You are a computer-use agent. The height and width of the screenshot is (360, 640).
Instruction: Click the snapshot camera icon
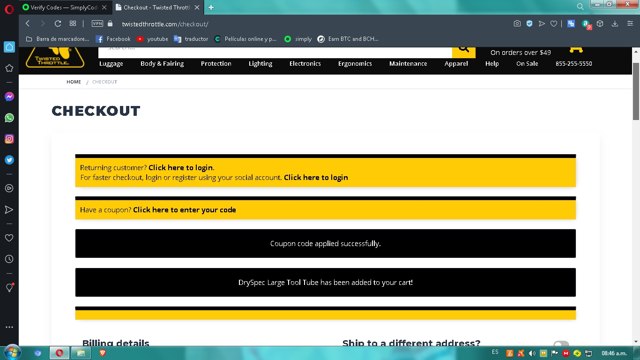click(x=517, y=24)
